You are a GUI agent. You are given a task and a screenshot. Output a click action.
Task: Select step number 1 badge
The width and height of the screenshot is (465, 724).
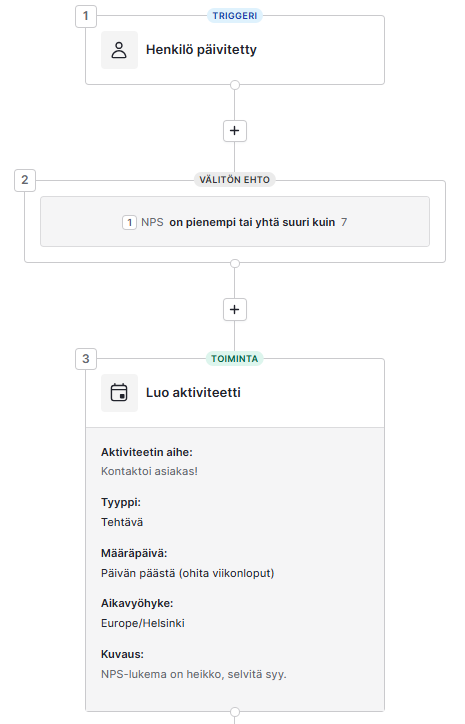click(x=86, y=16)
